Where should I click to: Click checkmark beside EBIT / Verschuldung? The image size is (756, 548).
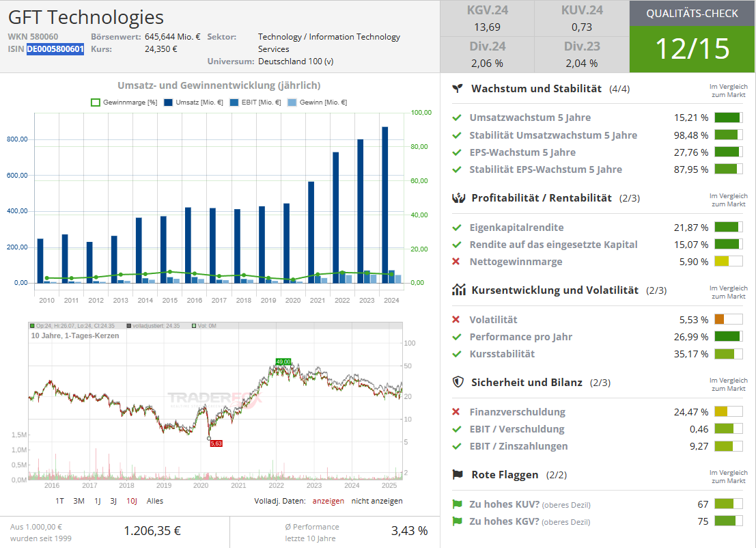coord(457,429)
